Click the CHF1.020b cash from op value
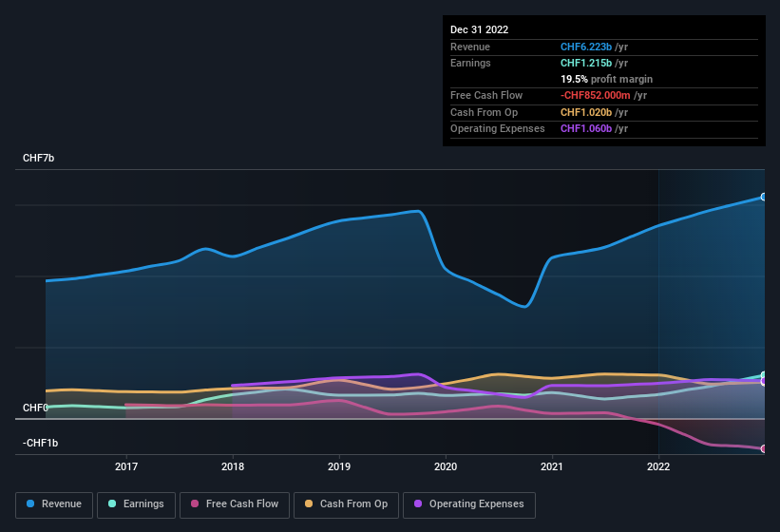 (x=586, y=112)
